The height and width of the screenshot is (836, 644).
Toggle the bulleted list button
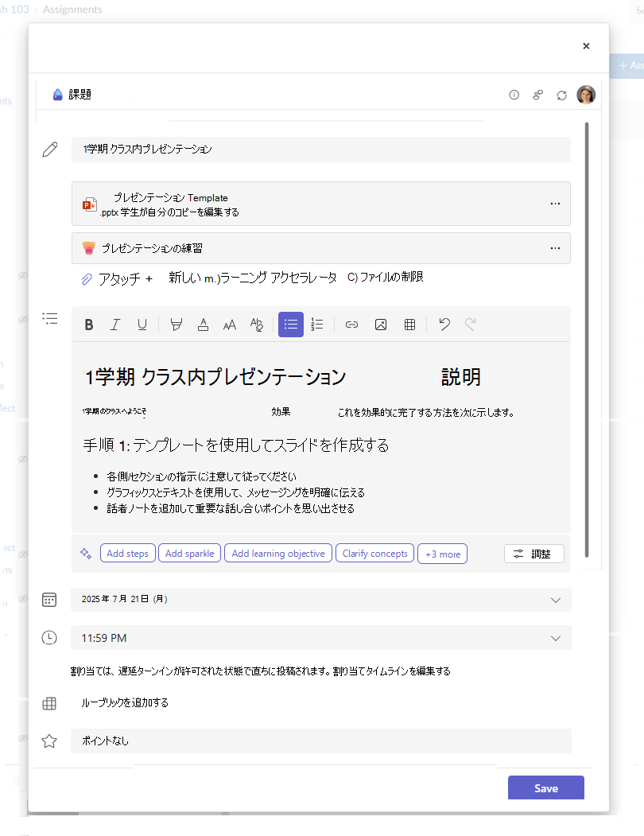coord(290,325)
